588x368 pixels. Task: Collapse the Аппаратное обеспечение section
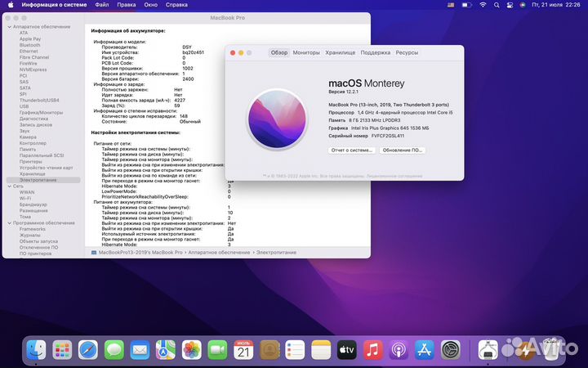[x=9, y=27]
